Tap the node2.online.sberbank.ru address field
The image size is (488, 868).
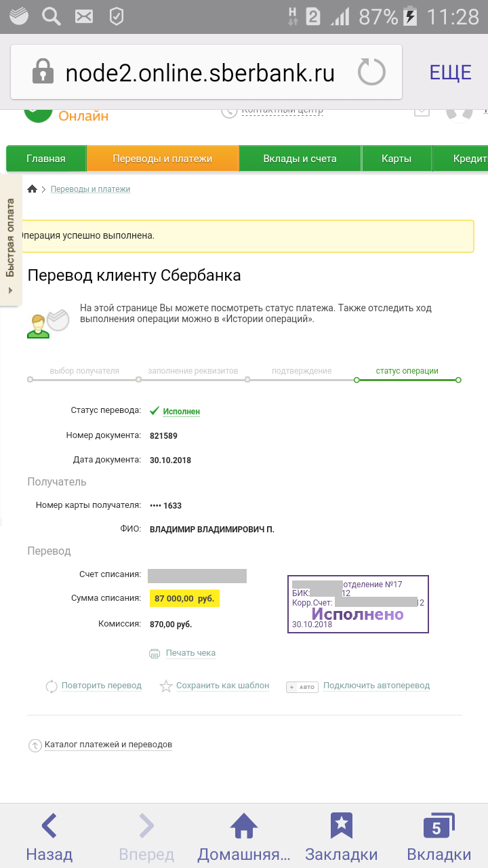[200, 73]
